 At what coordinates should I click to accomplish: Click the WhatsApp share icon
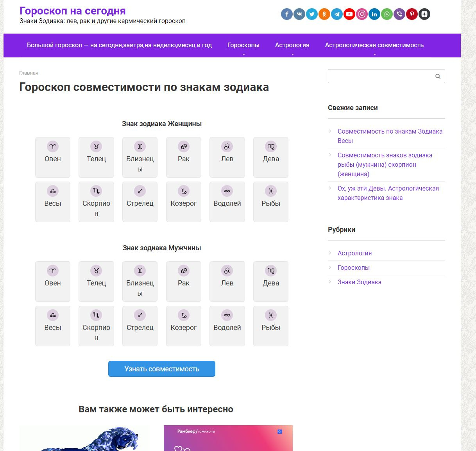tap(387, 14)
